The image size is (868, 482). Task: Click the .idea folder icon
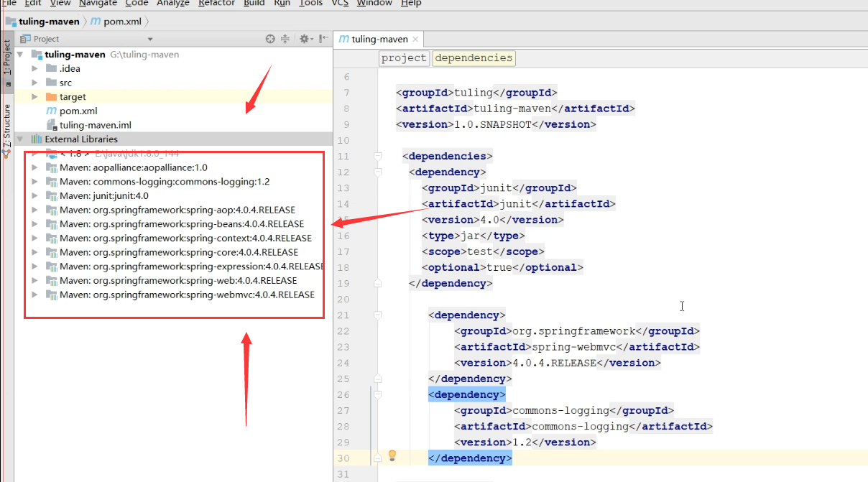tap(51, 69)
